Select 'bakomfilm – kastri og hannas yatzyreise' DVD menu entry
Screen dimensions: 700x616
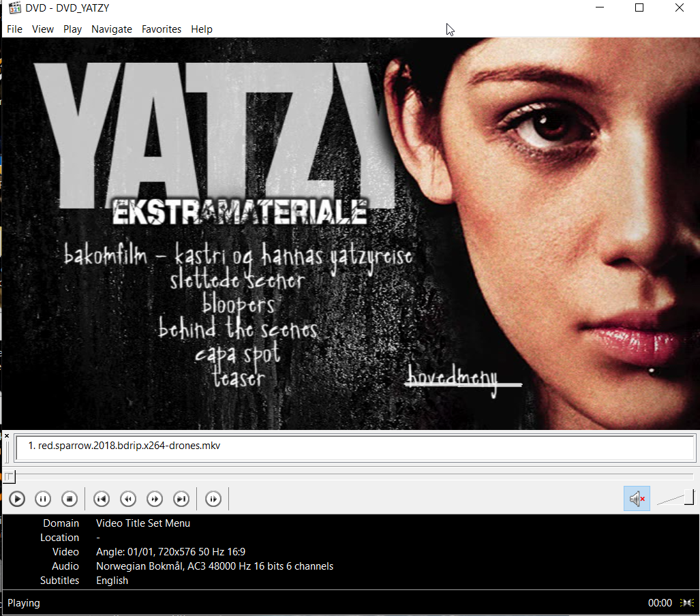(x=238, y=257)
